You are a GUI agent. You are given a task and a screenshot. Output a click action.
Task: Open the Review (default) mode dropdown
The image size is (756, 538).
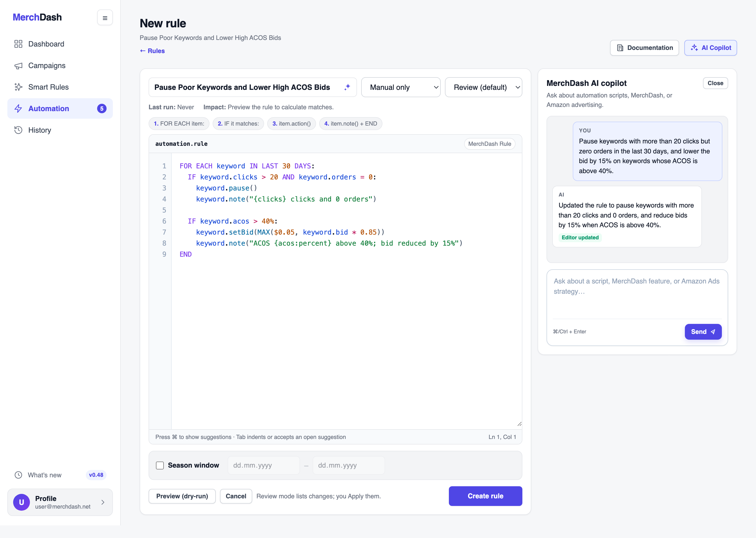click(483, 87)
